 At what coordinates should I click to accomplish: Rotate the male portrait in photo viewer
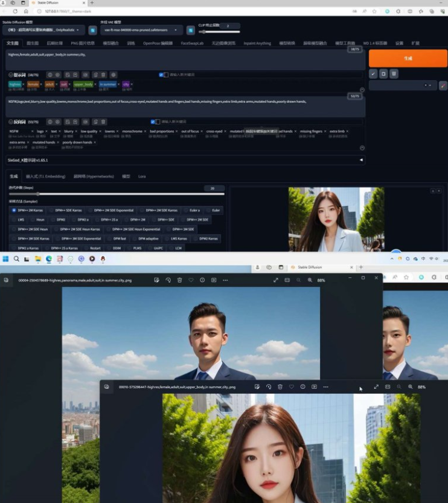click(x=168, y=280)
